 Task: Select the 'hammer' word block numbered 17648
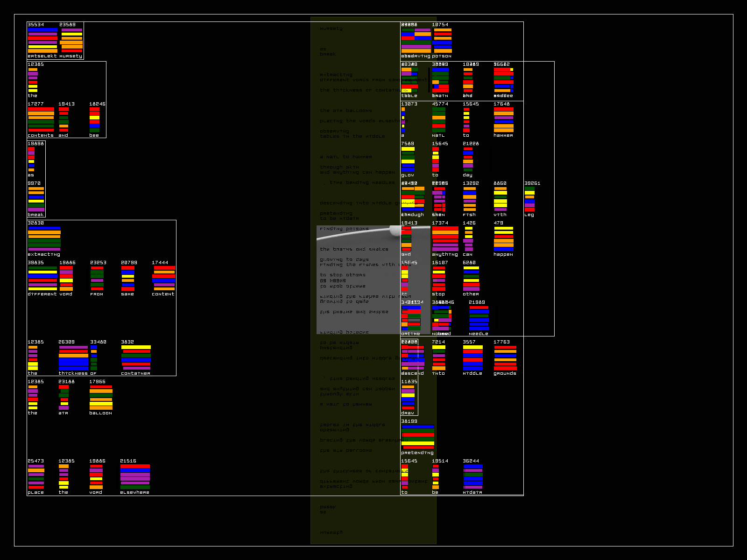503,119
